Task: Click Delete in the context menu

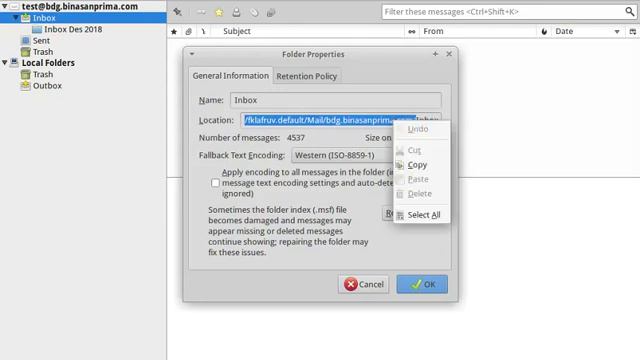Action: (x=422, y=194)
